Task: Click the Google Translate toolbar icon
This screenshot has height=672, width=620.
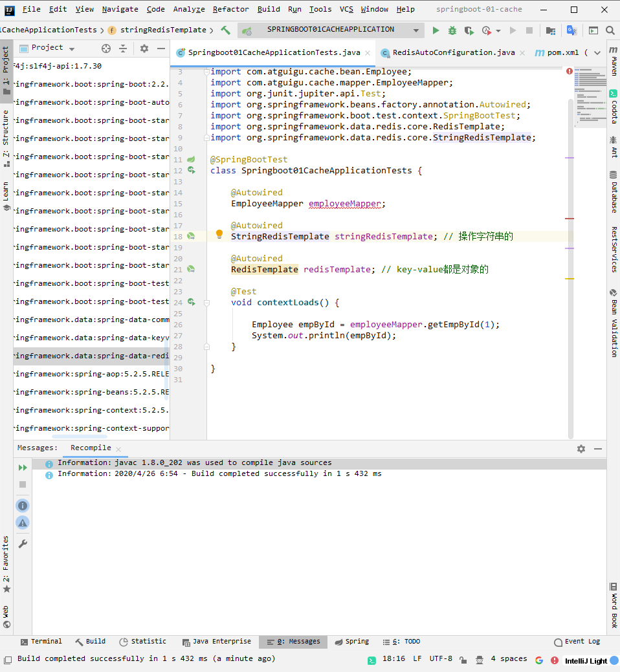Action: click(x=571, y=30)
